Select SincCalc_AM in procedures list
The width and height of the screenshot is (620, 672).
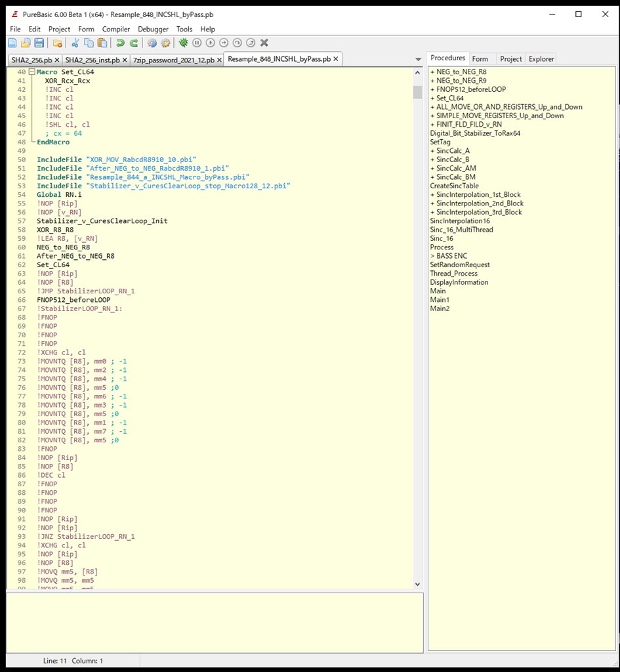[453, 169]
